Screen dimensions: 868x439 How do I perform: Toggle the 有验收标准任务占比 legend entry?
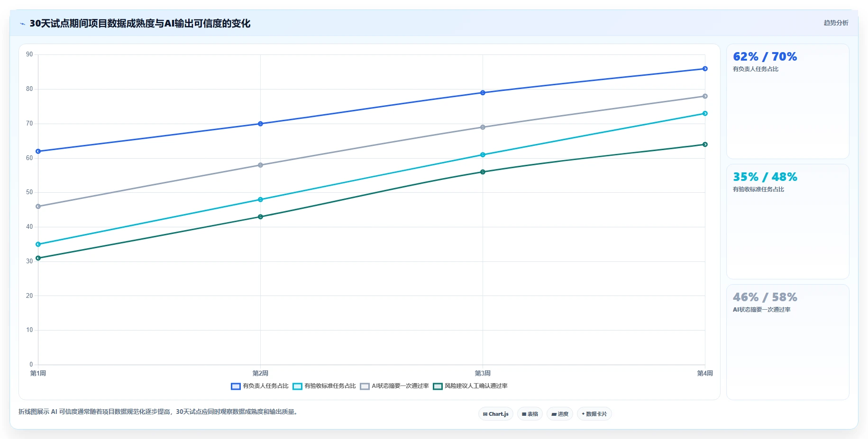click(324, 386)
